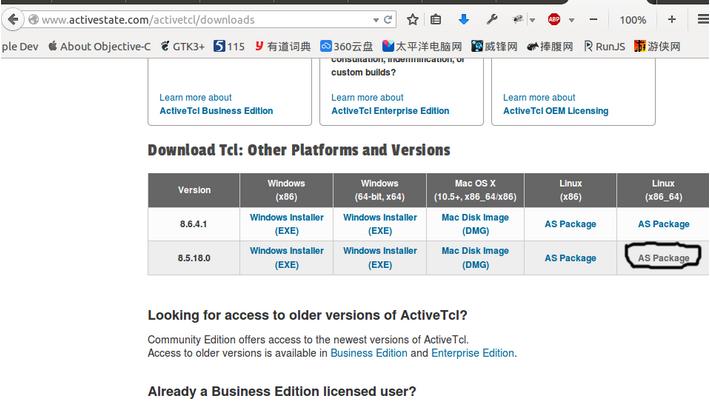Download 8.5.18.0 Windows x86 installer
The image size is (710, 401).
click(287, 258)
